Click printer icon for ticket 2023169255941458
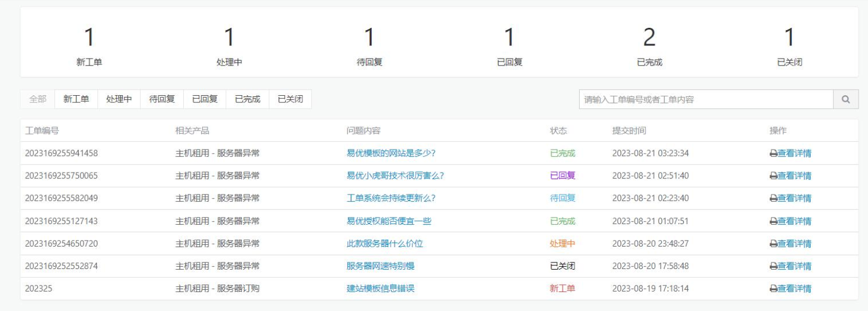Viewport: 868px width, 311px height. point(773,154)
